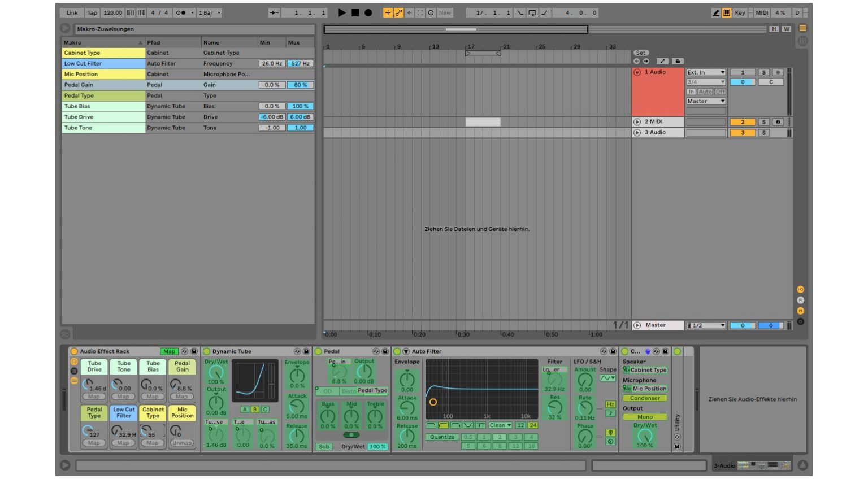
Task: Enable Draw Mode with the pencil icon
Action: (x=715, y=12)
